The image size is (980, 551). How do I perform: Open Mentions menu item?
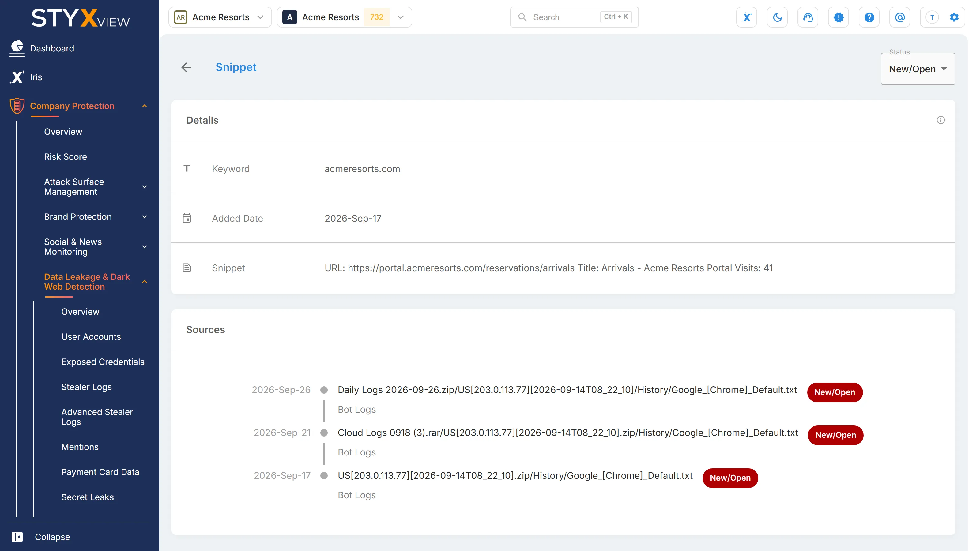(x=80, y=447)
